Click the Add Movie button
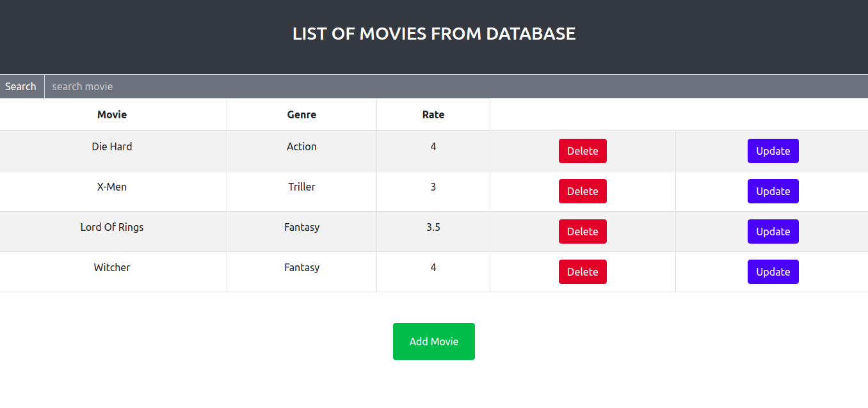Image resolution: width=868 pixels, height=408 pixels. click(x=433, y=341)
